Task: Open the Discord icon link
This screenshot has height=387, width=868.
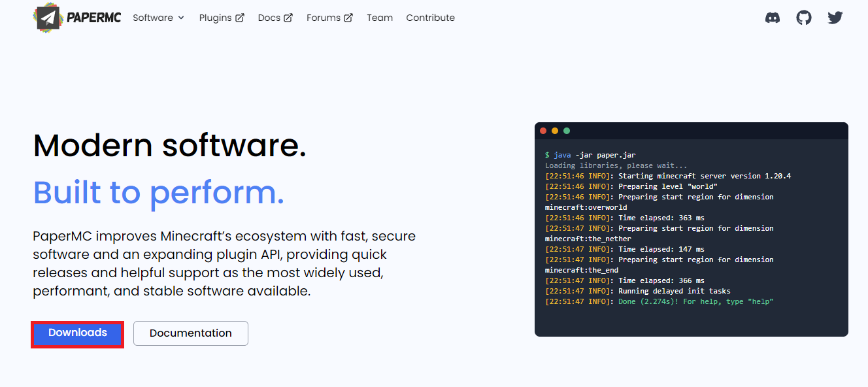Action: pyautogui.click(x=773, y=18)
